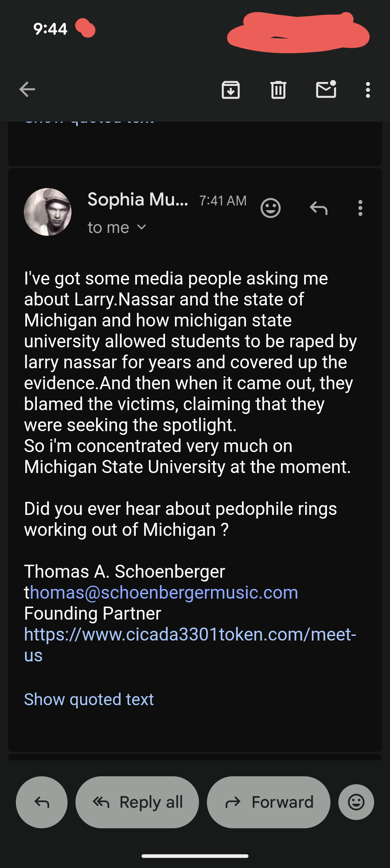
Task: Expand "Show quoted text" below signature
Action: [x=89, y=699]
